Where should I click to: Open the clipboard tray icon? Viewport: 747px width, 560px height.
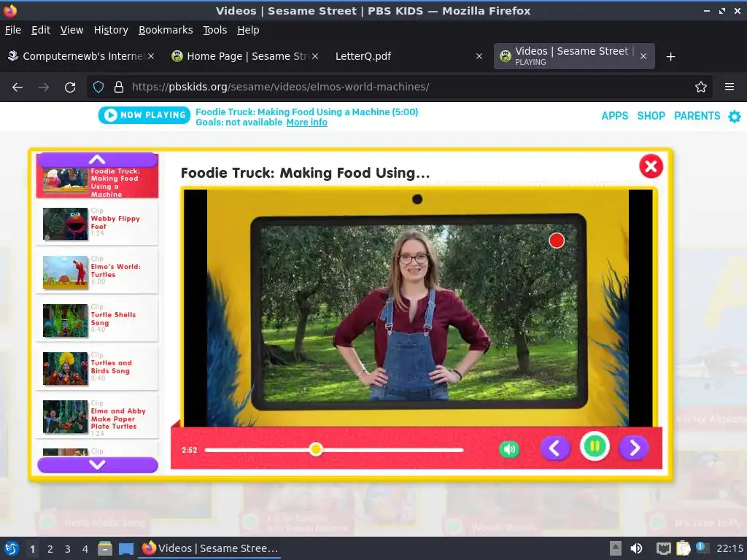point(683,548)
